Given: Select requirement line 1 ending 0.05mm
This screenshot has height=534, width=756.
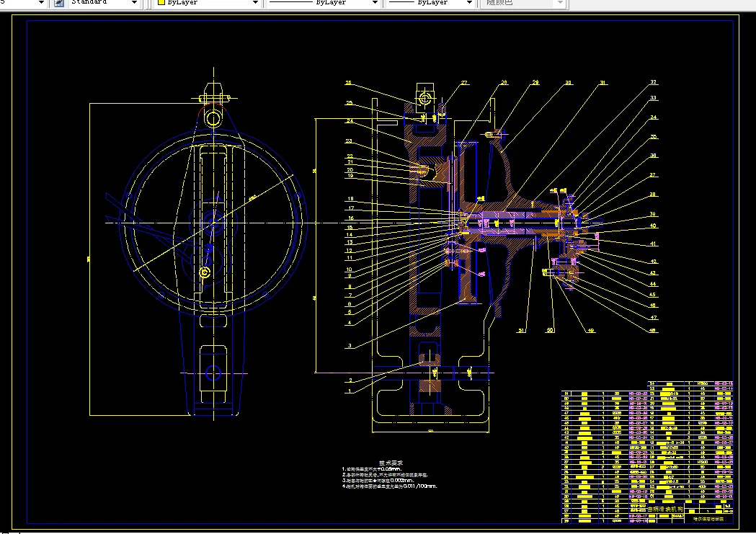Looking at the screenshot, I should 372,468.
